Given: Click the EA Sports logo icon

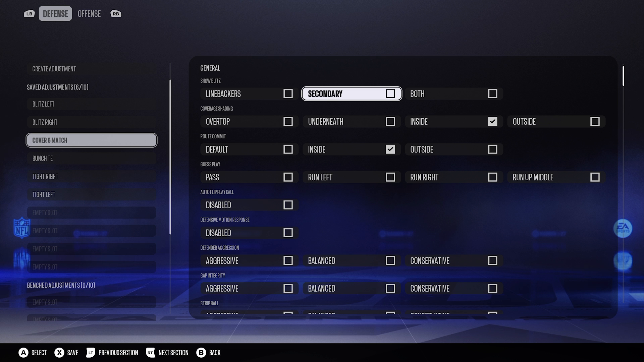Looking at the screenshot, I should (623, 228).
